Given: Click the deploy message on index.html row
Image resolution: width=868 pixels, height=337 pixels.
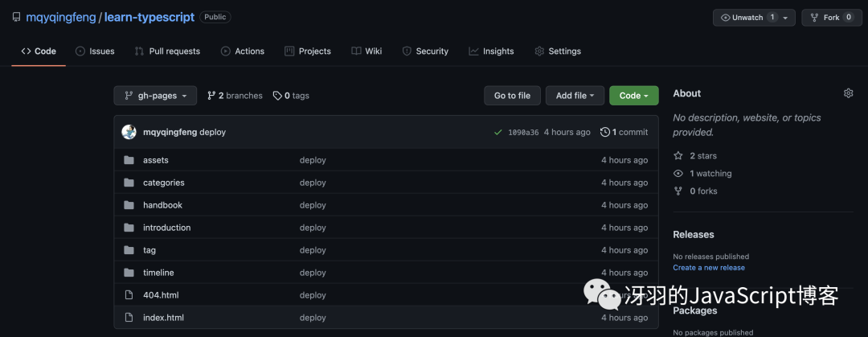Looking at the screenshot, I should point(313,318).
